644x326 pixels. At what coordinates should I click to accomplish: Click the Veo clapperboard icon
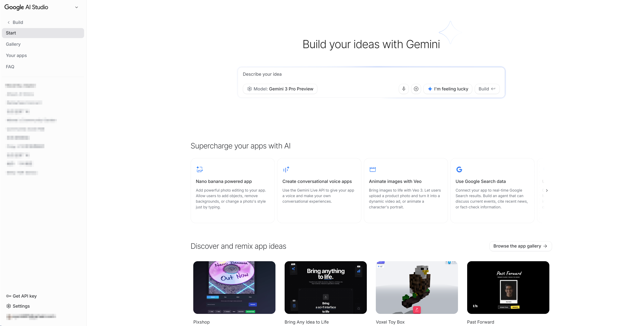coord(373,169)
